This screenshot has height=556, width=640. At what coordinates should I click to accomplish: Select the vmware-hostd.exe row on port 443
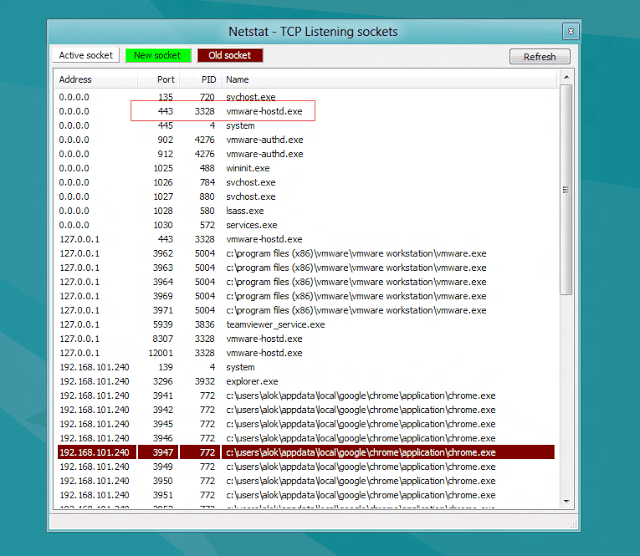(x=264, y=112)
